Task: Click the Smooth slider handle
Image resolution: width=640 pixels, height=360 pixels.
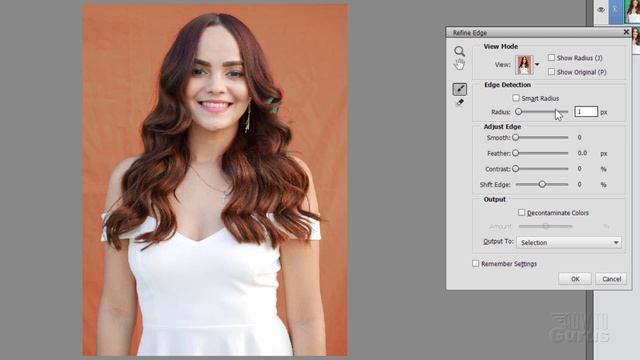Action: tap(516, 138)
